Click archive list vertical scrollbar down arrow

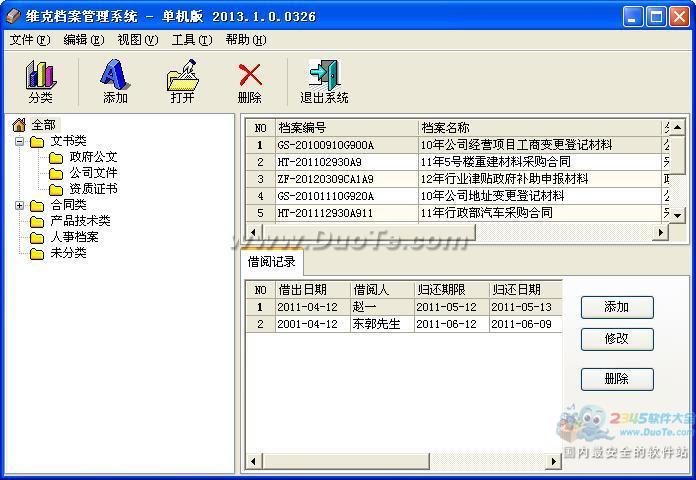point(677,215)
